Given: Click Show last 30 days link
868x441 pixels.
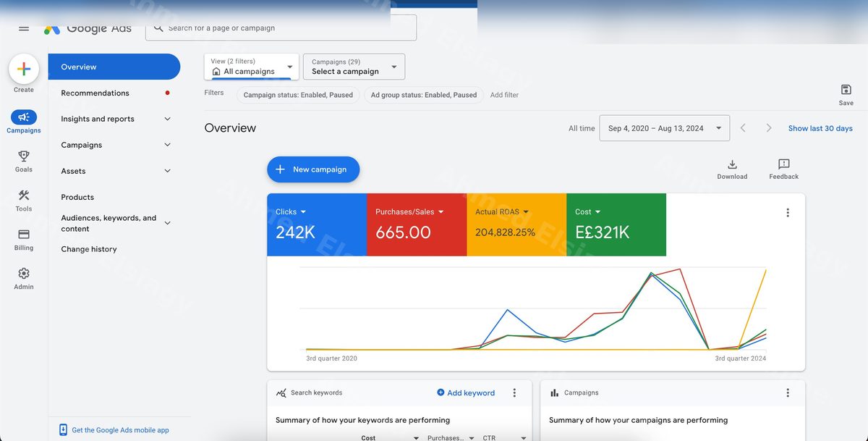Looking at the screenshot, I should (x=820, y=128).
